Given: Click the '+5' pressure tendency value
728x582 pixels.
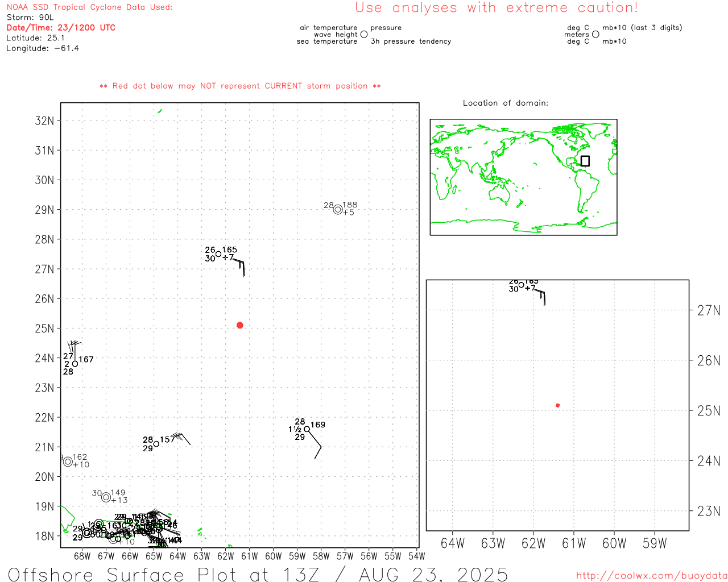Looking at the screenshot, I should coord(349,213).
